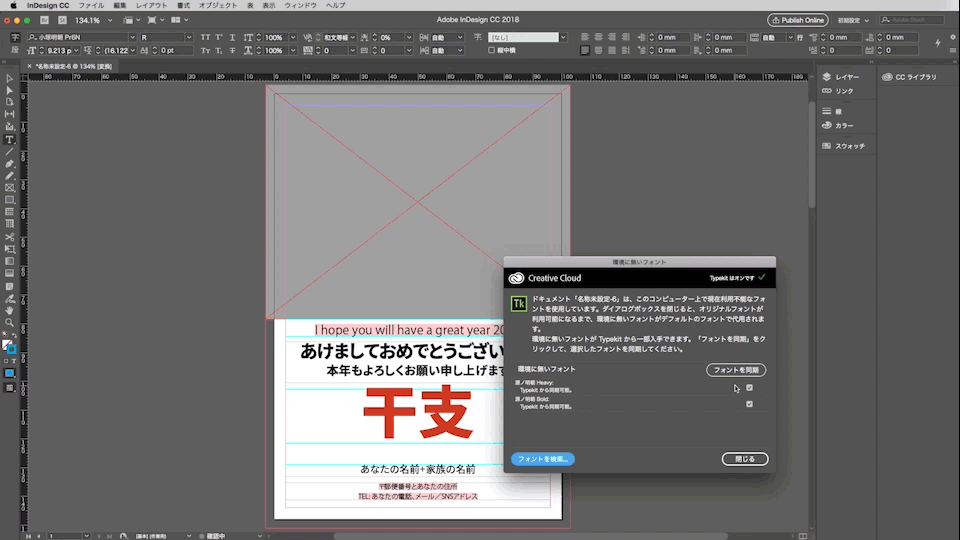Select the Hand tool
Image resolution: width=960 pixels, height=540 pixels.
pos(9,310)
